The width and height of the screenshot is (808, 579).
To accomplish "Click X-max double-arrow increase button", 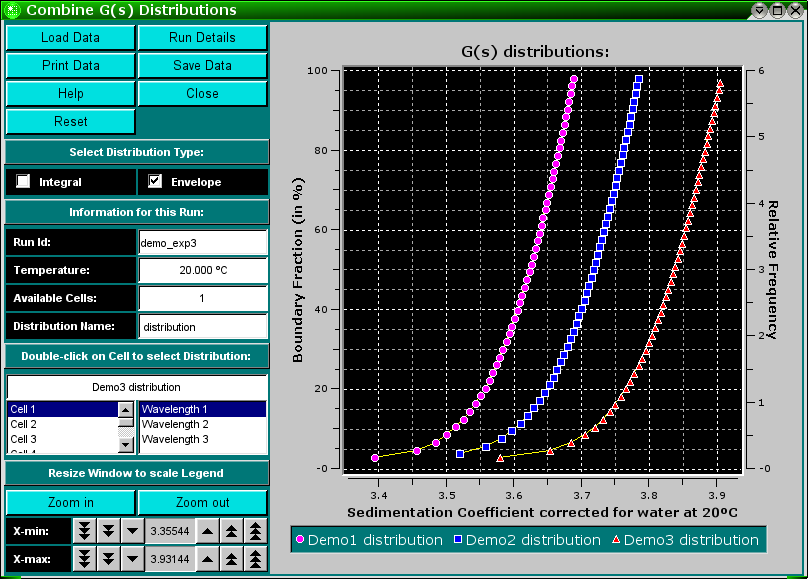I will (x=232, y=558).
